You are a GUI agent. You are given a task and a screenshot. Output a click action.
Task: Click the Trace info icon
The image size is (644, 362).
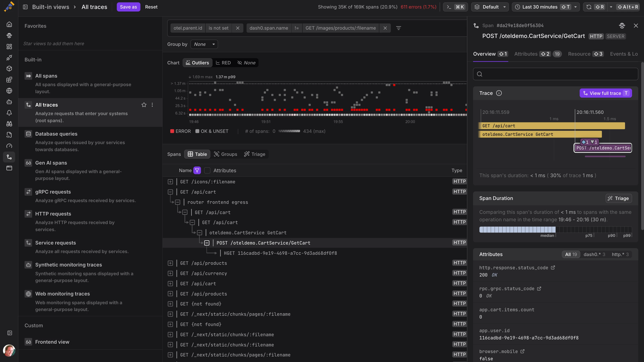(499, 93)
